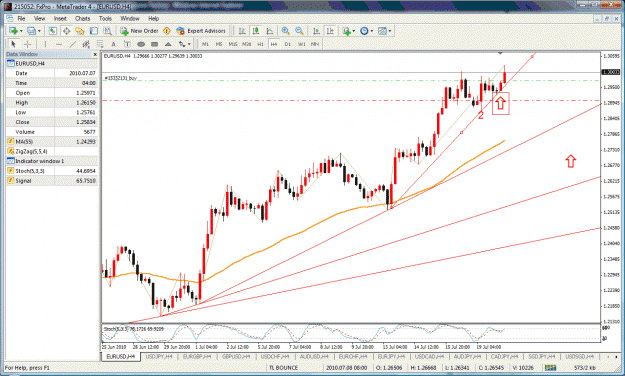This screenshot has height=376, width=625.
Task: Open the Indicators list dropdown
Action: click(x=348, y=31)
